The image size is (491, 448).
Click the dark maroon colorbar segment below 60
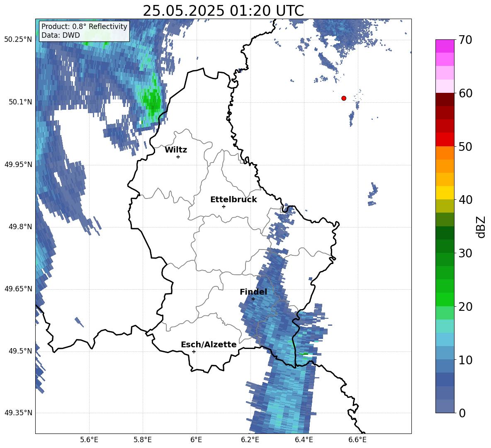coord(445,100)
